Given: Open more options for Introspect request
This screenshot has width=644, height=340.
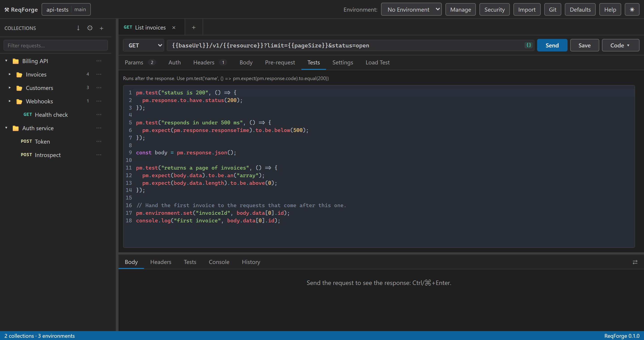Looking at the screenshot, I should [99, 155].
